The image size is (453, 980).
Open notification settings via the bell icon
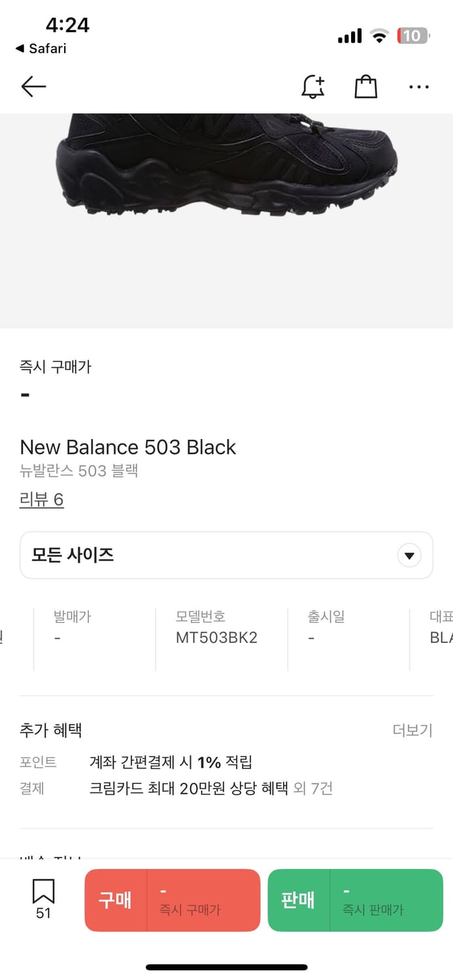click(313, 86)
